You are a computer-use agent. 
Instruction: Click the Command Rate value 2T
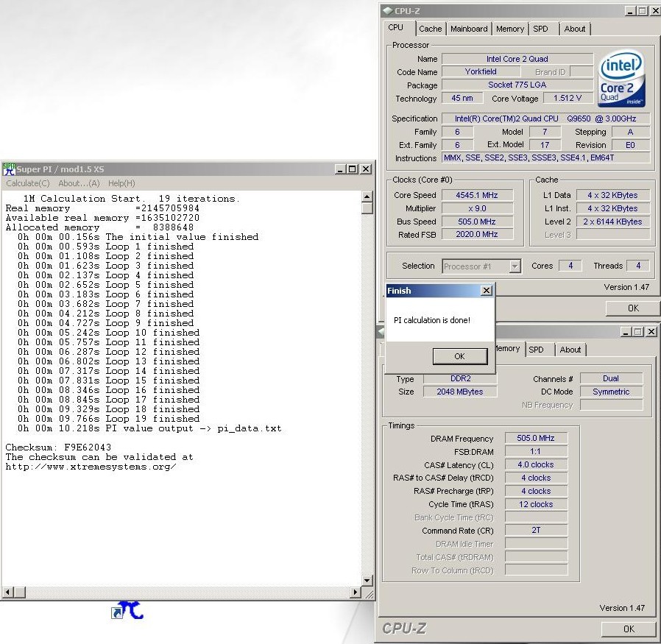coord(536,530)
